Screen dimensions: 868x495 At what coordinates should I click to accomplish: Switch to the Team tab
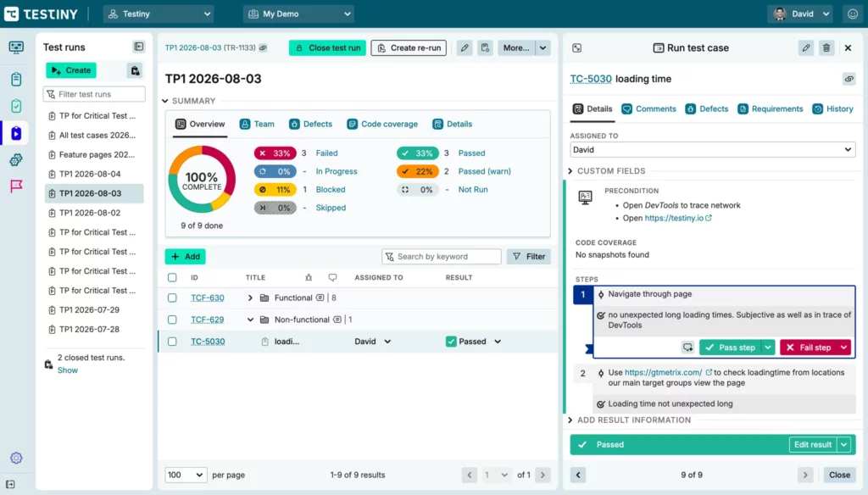[257, 124]
